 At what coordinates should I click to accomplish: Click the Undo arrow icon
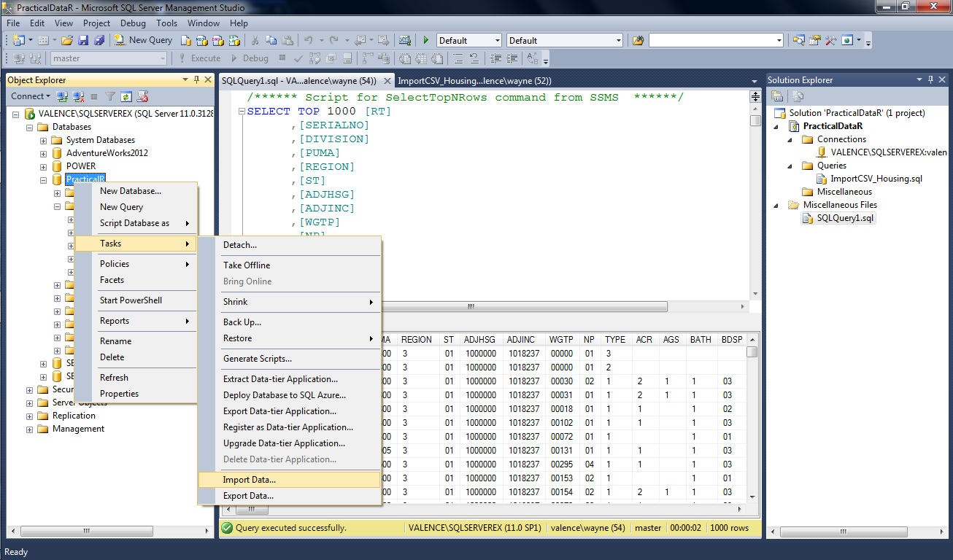tap(308, 40)
